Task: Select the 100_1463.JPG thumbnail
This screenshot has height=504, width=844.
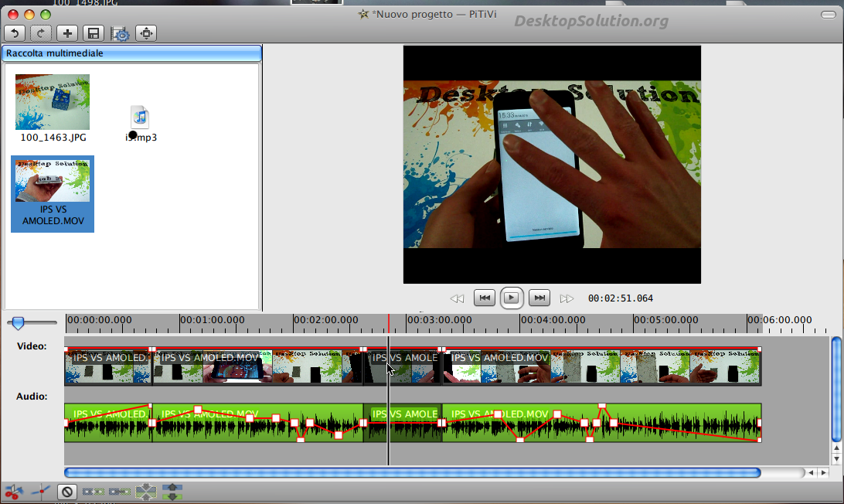Action: pyautogui.click(x=53, y=108)
